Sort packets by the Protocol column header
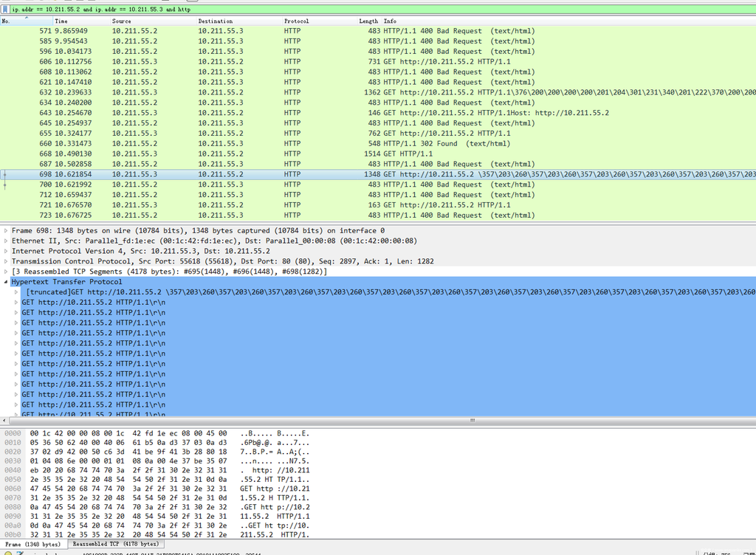 click(x=297, y=21)
